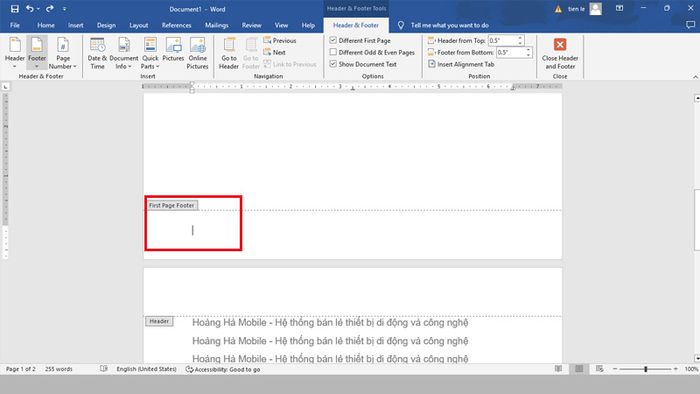700x394 pixels.
Task: Switch to the Home tab
Action: [46, 25]
